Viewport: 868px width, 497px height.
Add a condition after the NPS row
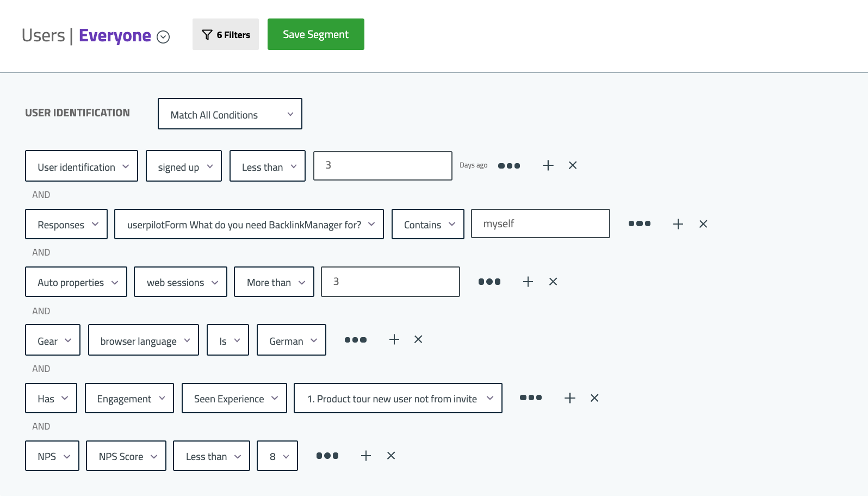pyautogui.click(x=366, y=456)
